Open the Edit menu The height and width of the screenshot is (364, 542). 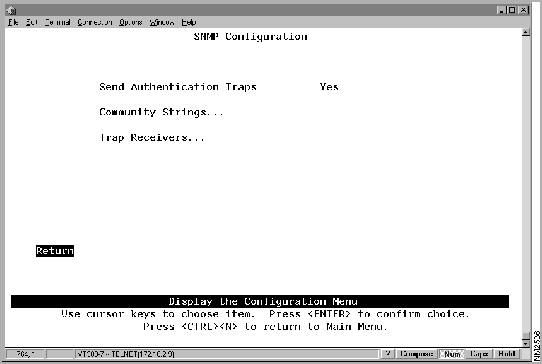coord(31,22)
